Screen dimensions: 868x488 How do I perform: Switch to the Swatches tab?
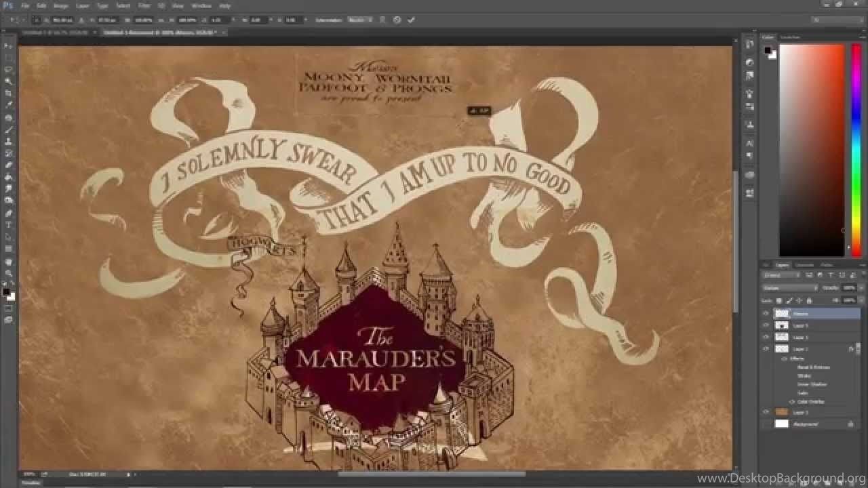coord(790,37)
